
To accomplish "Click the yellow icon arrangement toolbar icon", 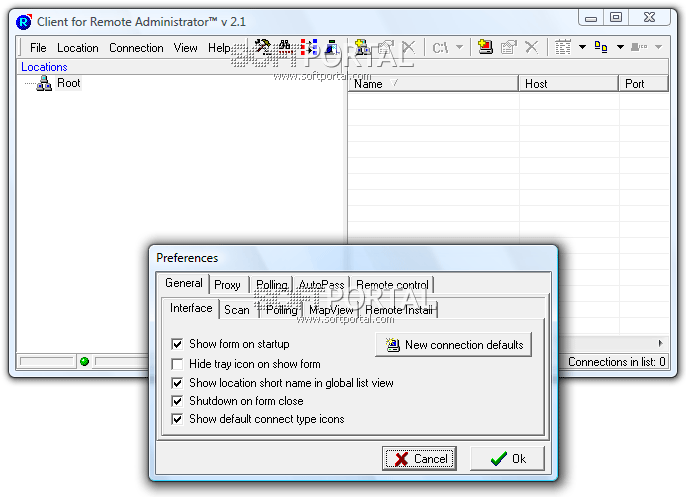I will (x=601, y=47).
